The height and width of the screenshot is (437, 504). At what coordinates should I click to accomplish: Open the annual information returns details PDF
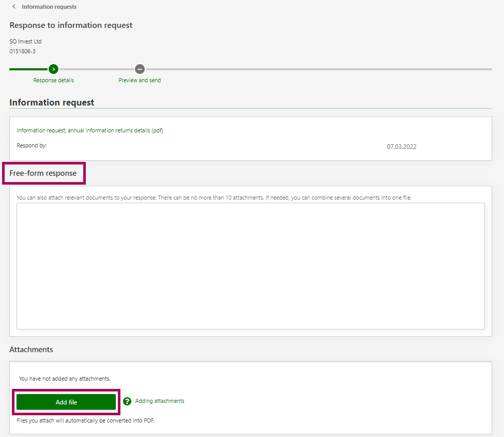pos(90,130)
